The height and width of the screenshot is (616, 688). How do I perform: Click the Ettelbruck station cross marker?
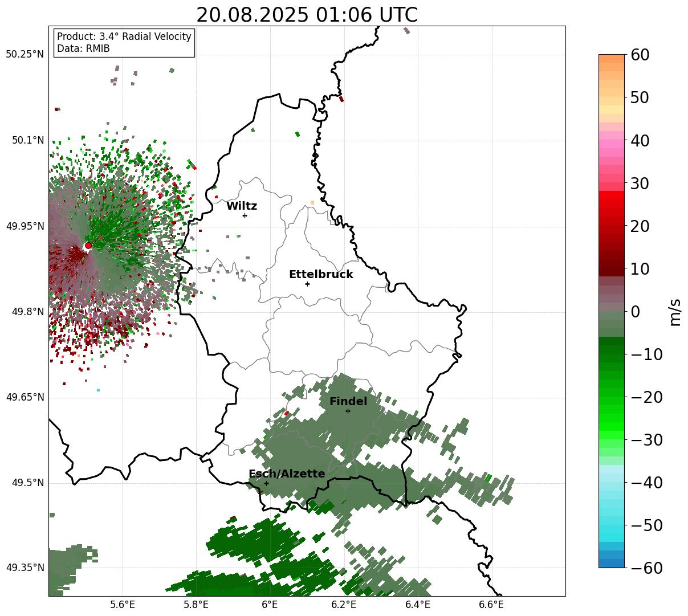point(307,284)
